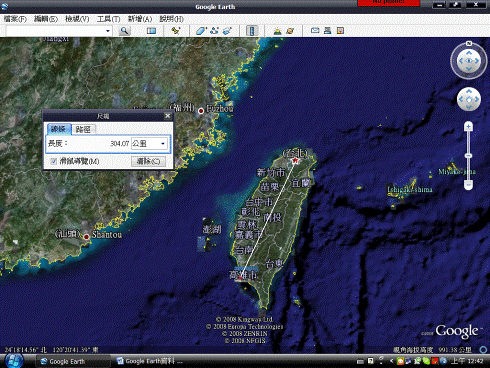Toggle the 滑鼠導覽 mouse navigation checkbox
This screenshot has width=490, height=368.
53,161
